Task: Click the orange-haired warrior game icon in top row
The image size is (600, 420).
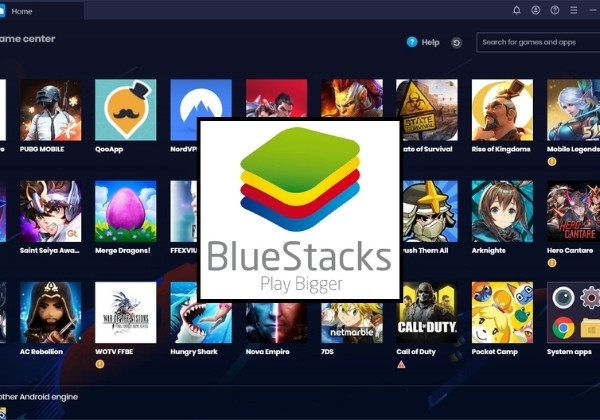Action: pos(352,98)
